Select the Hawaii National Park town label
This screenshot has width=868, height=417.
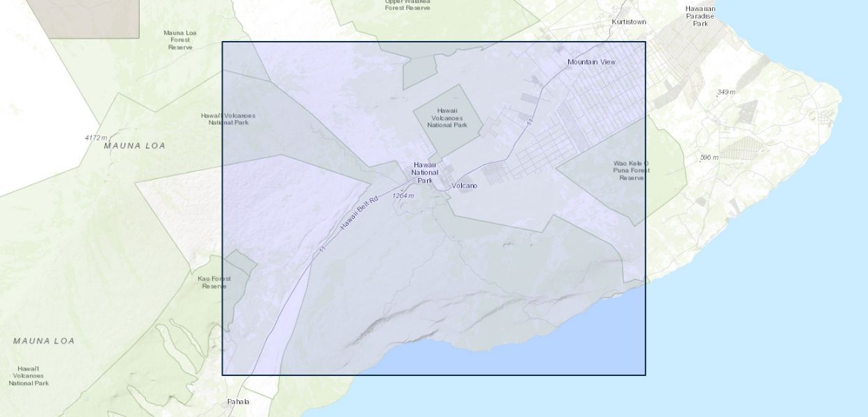point(424,172)
